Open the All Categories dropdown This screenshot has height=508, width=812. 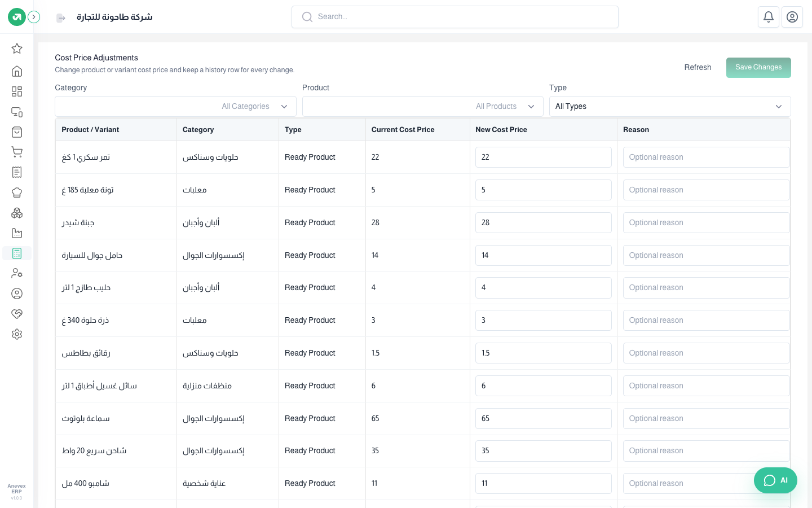(175, 106)
